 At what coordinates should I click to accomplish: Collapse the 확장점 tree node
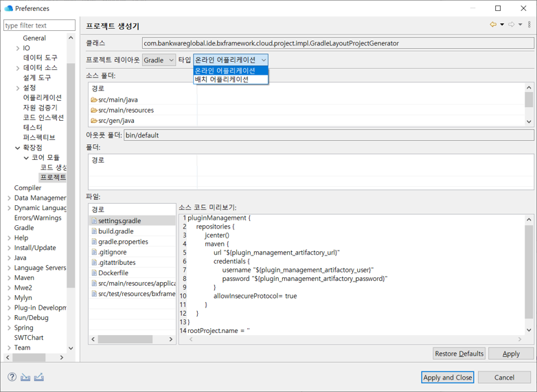click(17, 148)
